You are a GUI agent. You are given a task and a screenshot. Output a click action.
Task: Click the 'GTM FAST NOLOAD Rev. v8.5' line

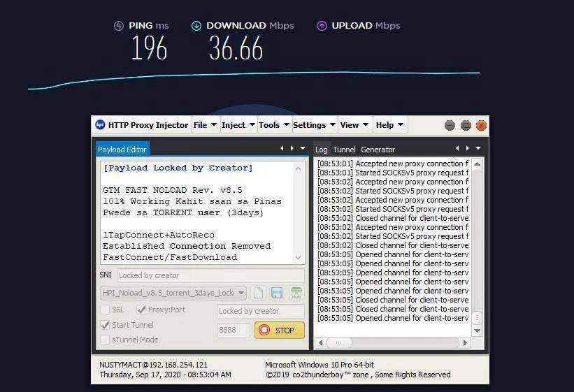173,190
